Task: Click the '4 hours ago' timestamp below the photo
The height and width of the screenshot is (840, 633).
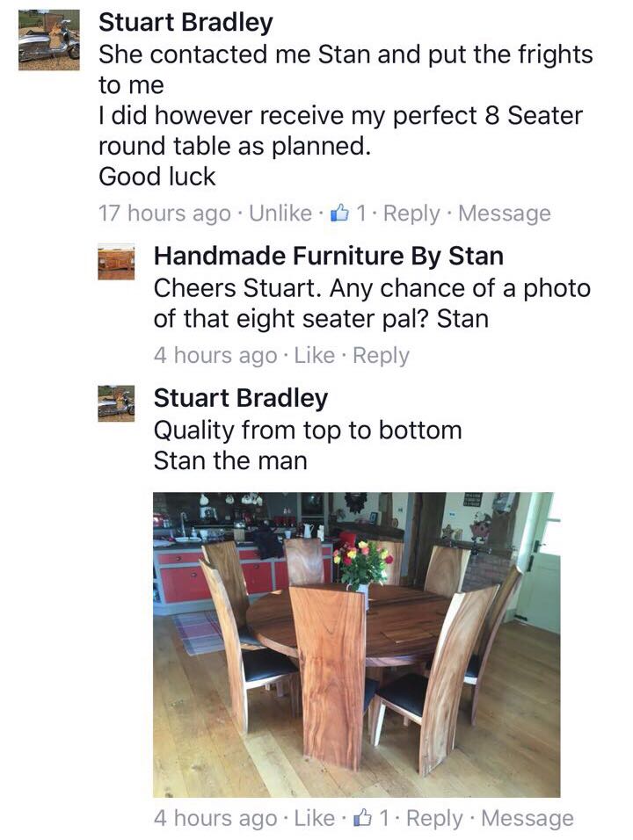Action: tap(215, 818)
